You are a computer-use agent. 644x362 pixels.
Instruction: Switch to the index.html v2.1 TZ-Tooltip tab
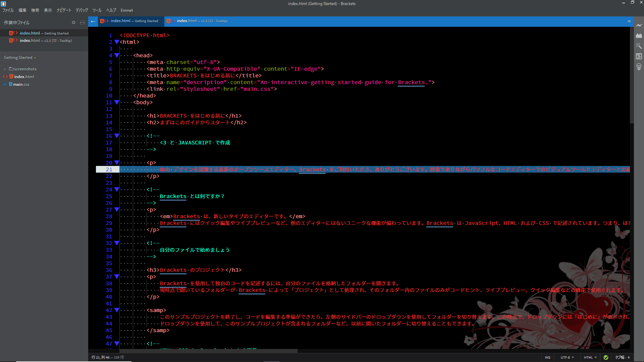point(197,21)
